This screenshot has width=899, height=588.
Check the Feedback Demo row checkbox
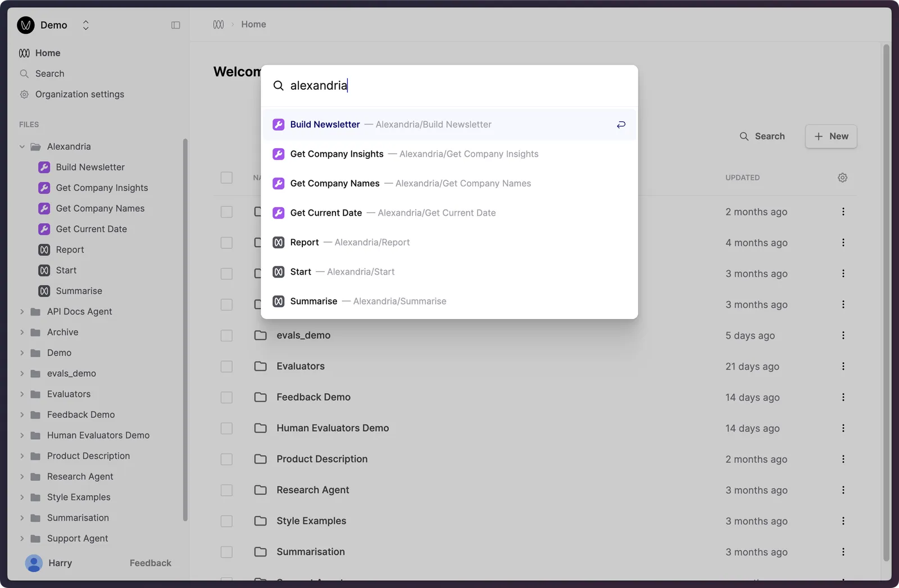(x=226, y=397)
